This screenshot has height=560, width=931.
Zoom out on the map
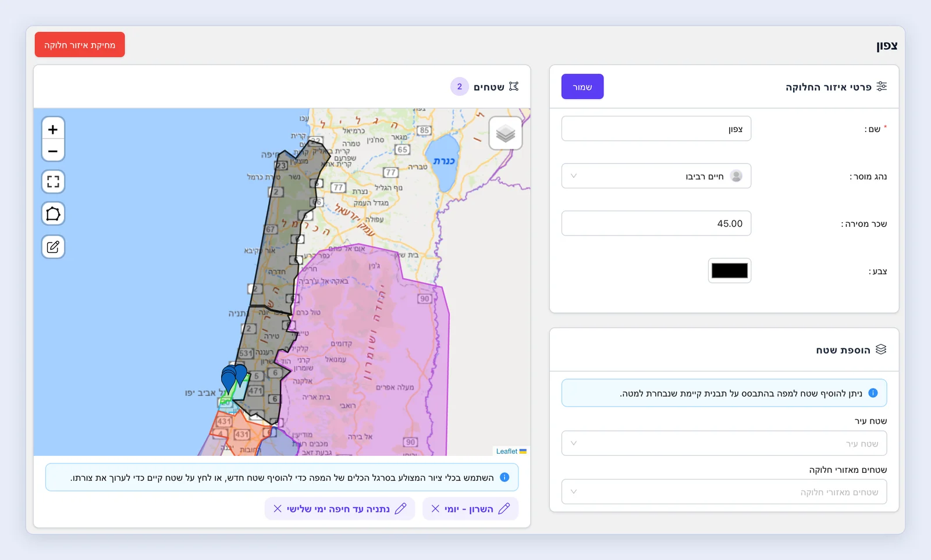pyautogui.click(x=53, y=151)
